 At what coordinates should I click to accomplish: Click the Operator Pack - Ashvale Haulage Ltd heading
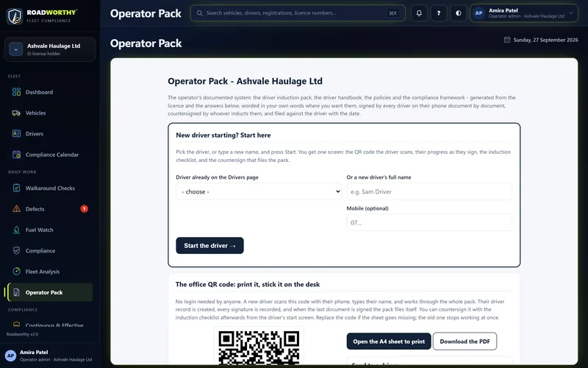tap(245, 81)
